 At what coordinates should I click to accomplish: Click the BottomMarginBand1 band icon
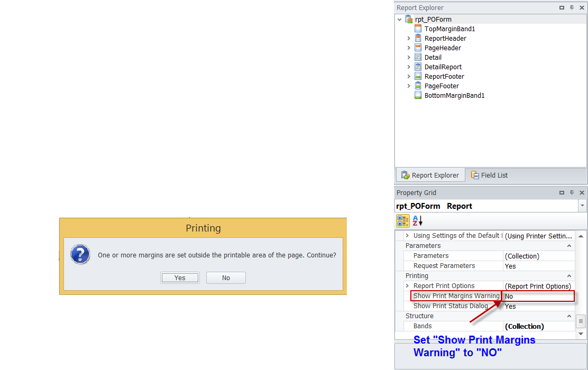coord(418,96)
